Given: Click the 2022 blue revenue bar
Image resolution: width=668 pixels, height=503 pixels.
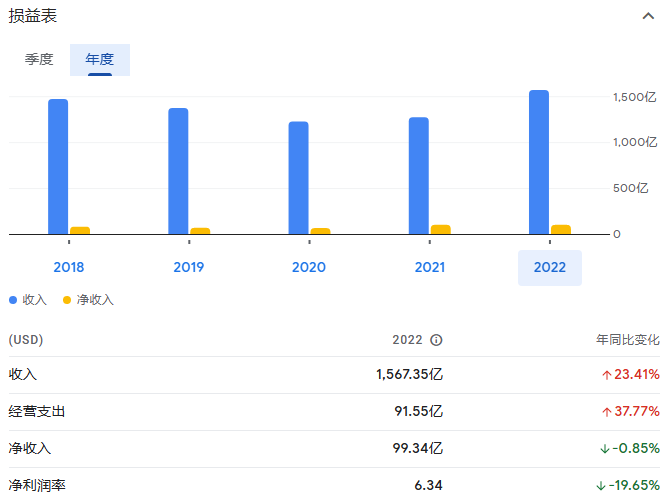Looking at the screenshot, I should tap(539, 162).
